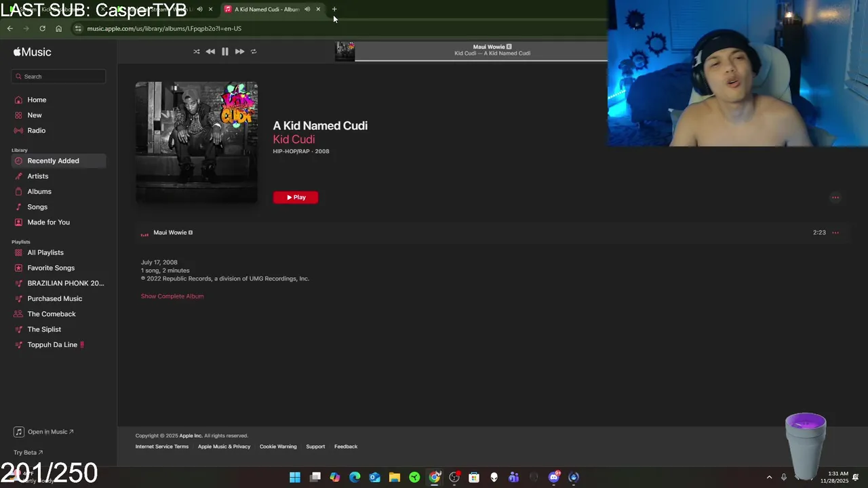
Task: Select Recently Added in Library
Action: tap(58, 161)
